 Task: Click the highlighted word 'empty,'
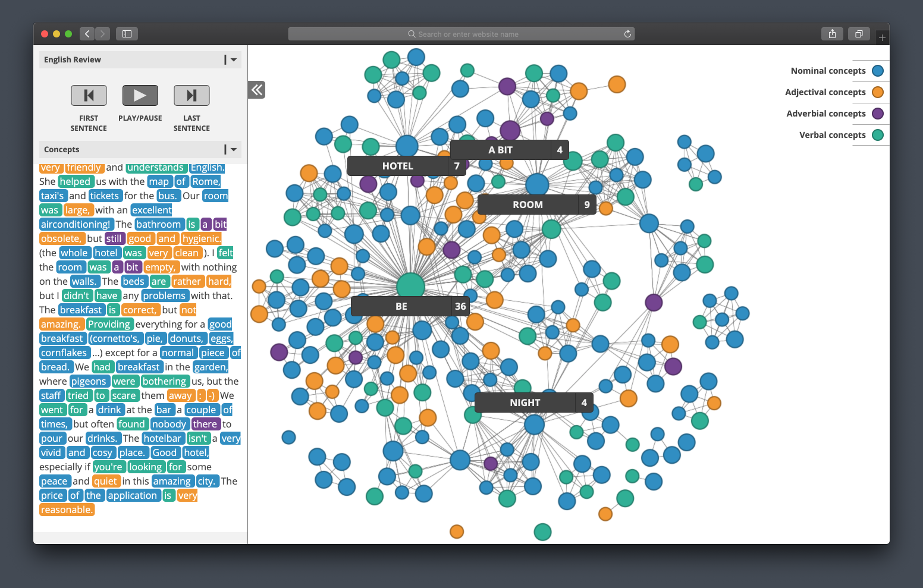point(160,267)
